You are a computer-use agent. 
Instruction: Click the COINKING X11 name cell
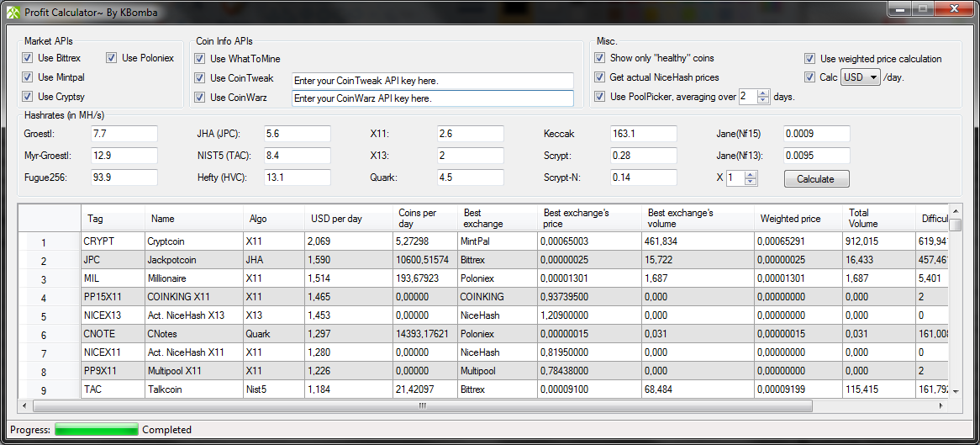[194, 297]
